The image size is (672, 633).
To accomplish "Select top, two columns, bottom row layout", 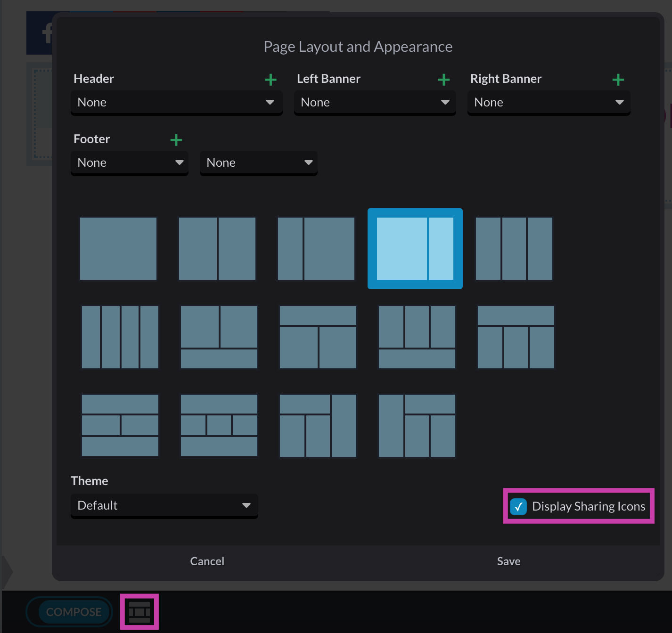I will [120, 426].
